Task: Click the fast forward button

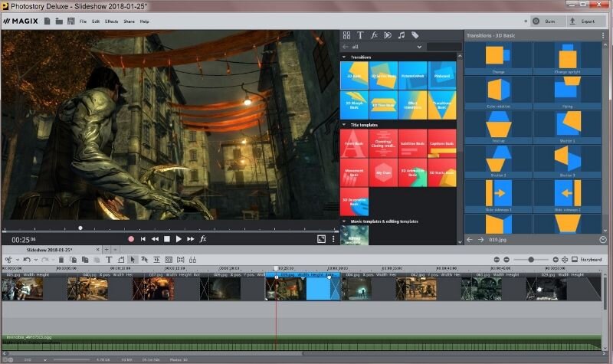Action: (x=191, y=239)
